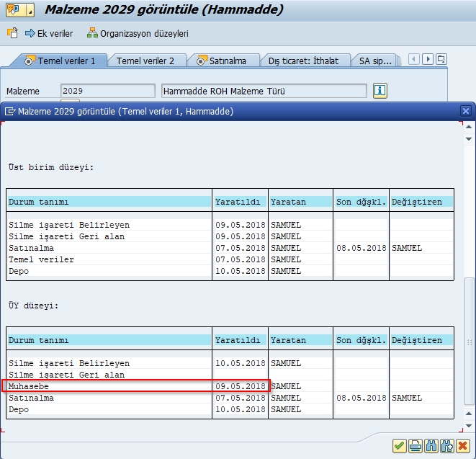This screenshot has height=459, width=476.
Task: Click the scrollbar up arrow in dialog
Action: point(469,126)
